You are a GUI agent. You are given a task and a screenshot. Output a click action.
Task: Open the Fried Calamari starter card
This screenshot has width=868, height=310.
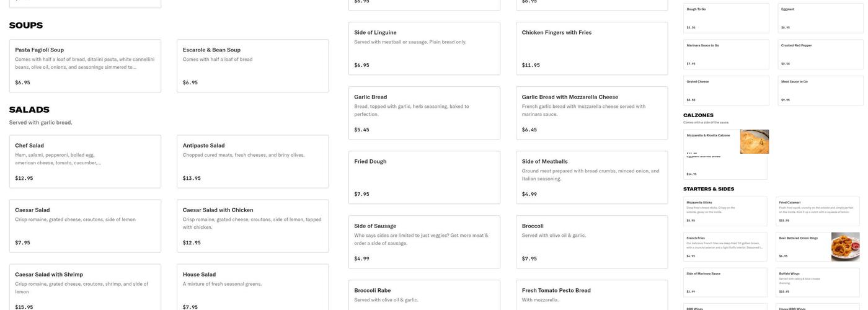(817, 211)
